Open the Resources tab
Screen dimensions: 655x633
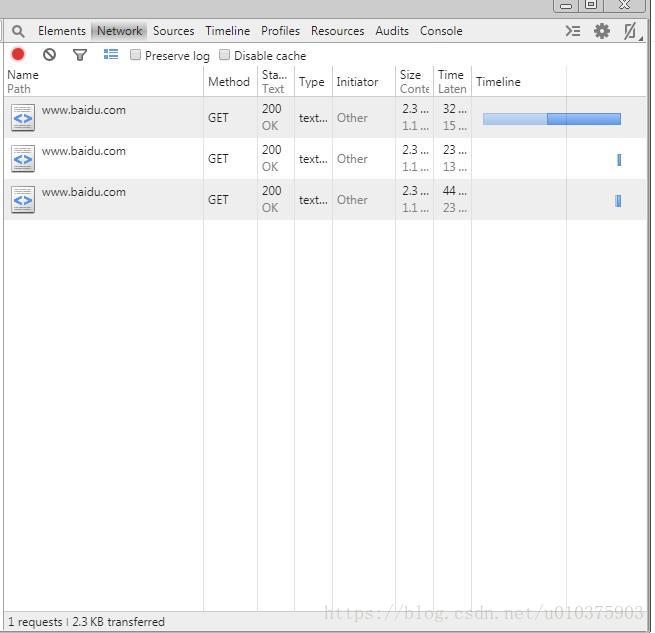tap(338, 31)
